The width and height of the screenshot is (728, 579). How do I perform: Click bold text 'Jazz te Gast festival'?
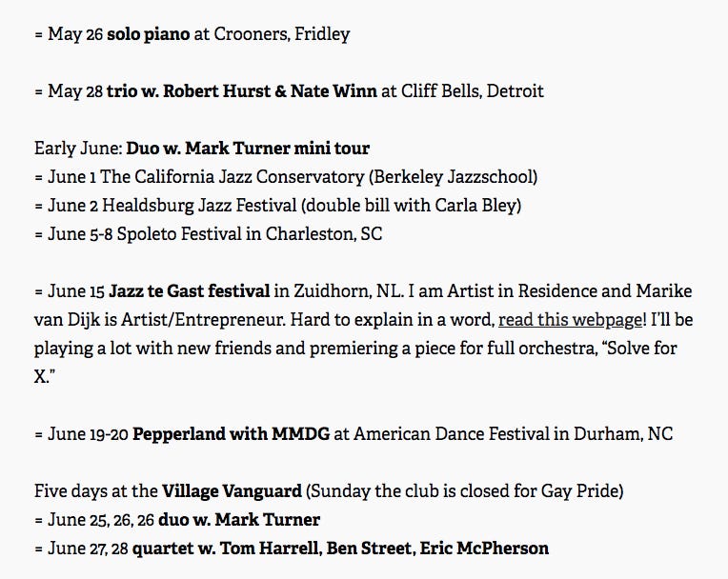pos(189,291)
